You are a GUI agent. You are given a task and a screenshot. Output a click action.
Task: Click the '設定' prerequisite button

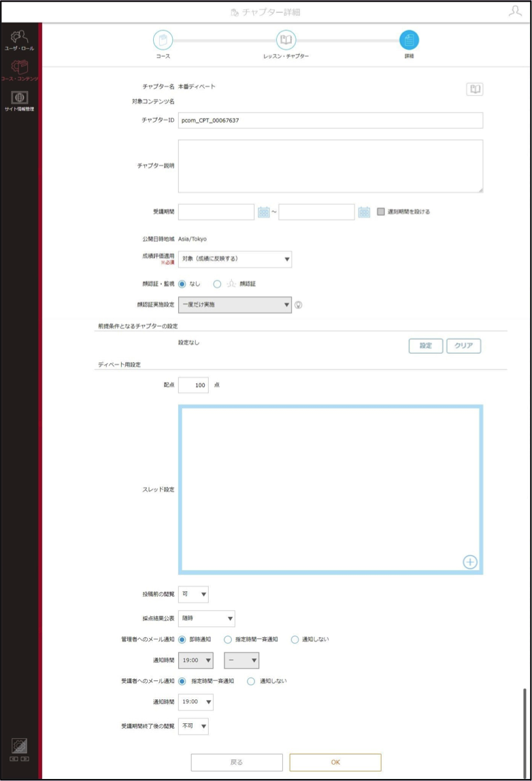(425, 346)
